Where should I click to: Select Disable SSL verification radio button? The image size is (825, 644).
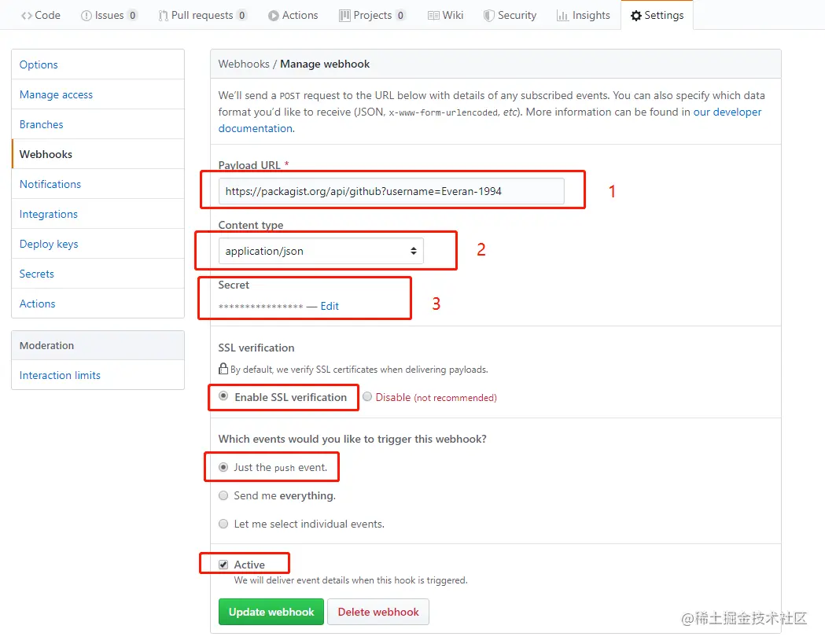pos(367,397)
